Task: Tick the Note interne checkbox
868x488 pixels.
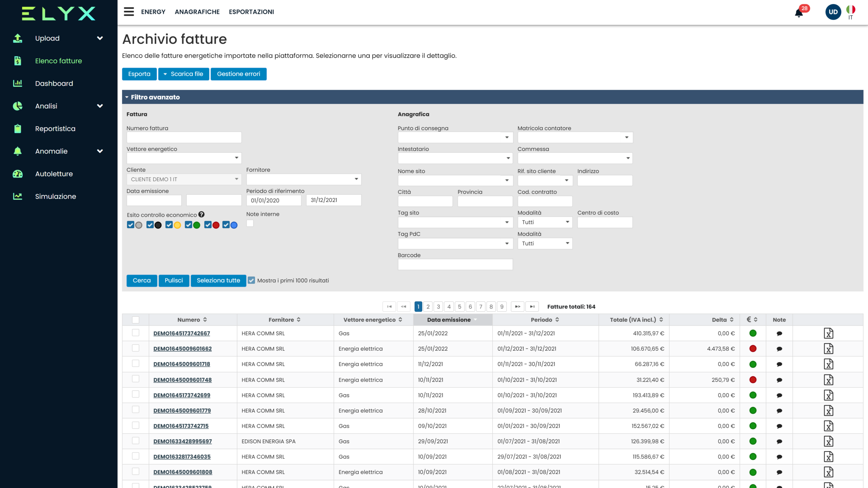Action: point(250,223)
